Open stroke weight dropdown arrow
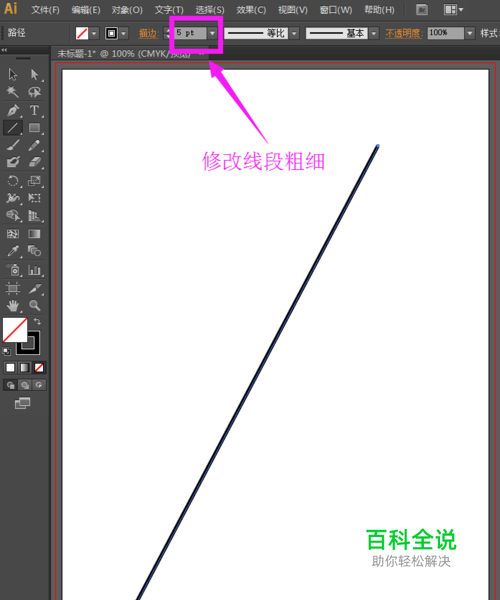The image size is (500, 600). tap(212, 33)
